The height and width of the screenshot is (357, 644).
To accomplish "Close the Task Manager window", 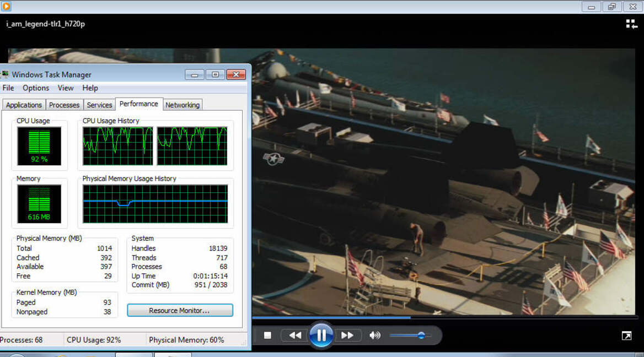I will 236,75.
